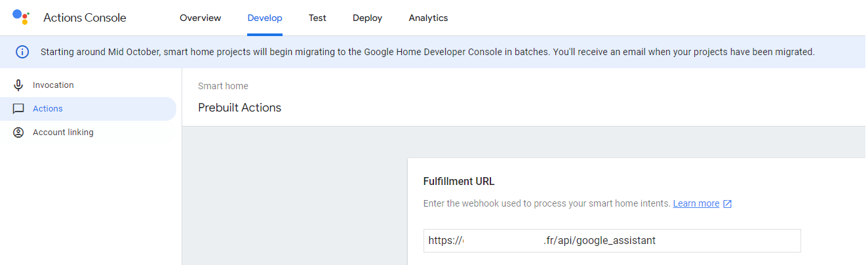
Task: Select Actions label in the sidebar
Action: (48, 109)
